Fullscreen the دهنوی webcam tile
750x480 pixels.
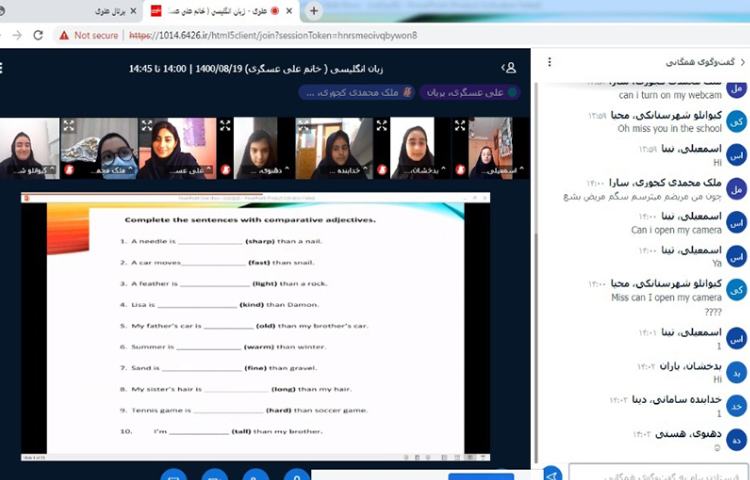coord(225,126)
